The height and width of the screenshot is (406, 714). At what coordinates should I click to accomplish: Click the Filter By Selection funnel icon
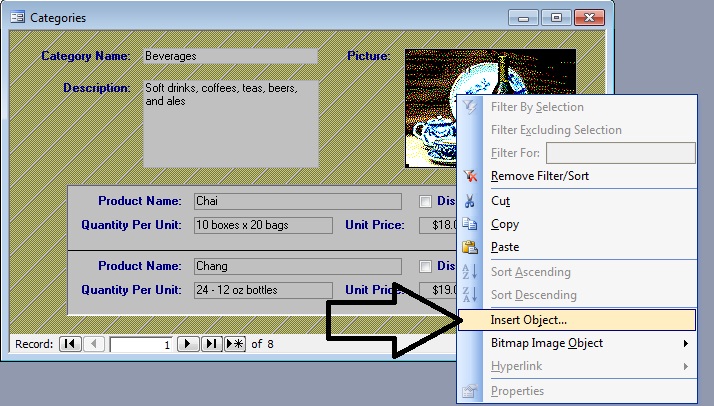point(470,107)
